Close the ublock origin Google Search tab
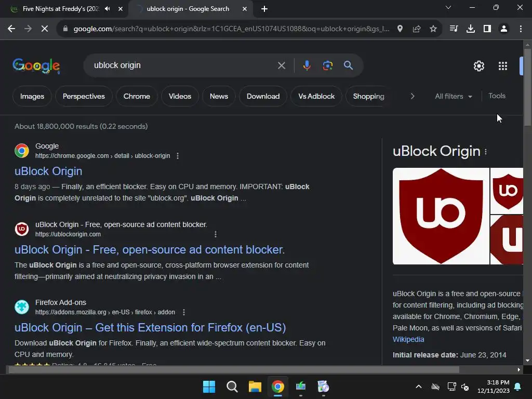The image size is (532, 399). click(x=245, y=9)
